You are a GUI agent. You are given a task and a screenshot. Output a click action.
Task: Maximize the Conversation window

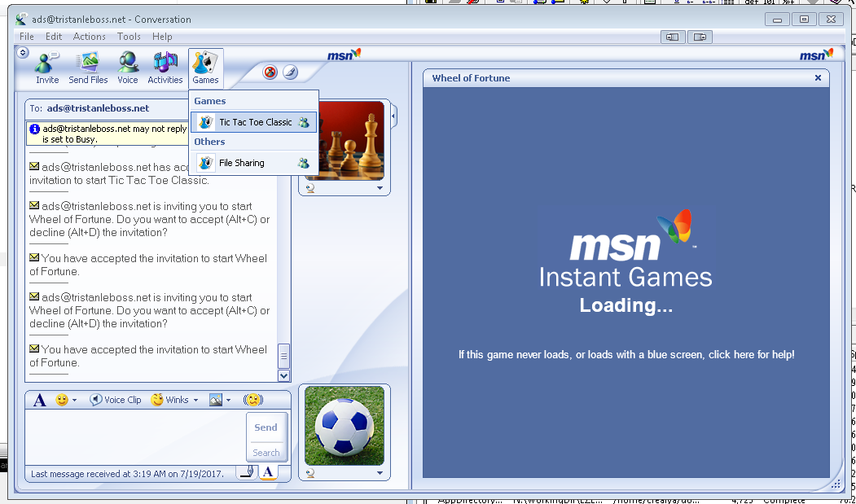point(804,20)
